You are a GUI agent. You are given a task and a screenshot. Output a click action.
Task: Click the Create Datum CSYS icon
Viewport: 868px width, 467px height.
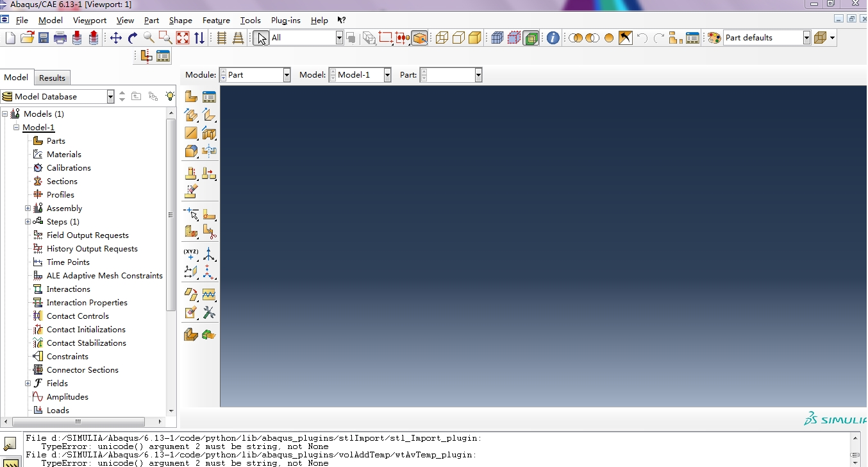[x=209, y=254]
